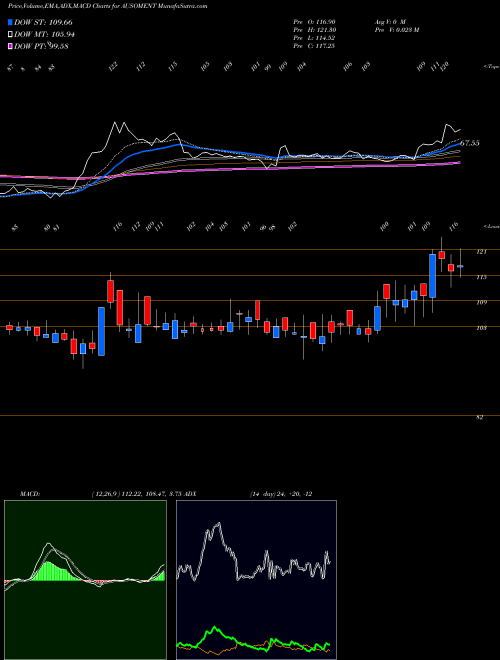Click the '(14 day) 24, +20, -12' ADX values
The image size is (500, 660).
point(281,494)
